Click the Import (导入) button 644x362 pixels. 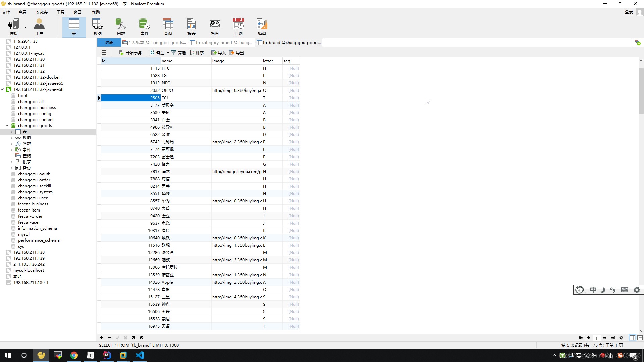[x=219, y=53]
